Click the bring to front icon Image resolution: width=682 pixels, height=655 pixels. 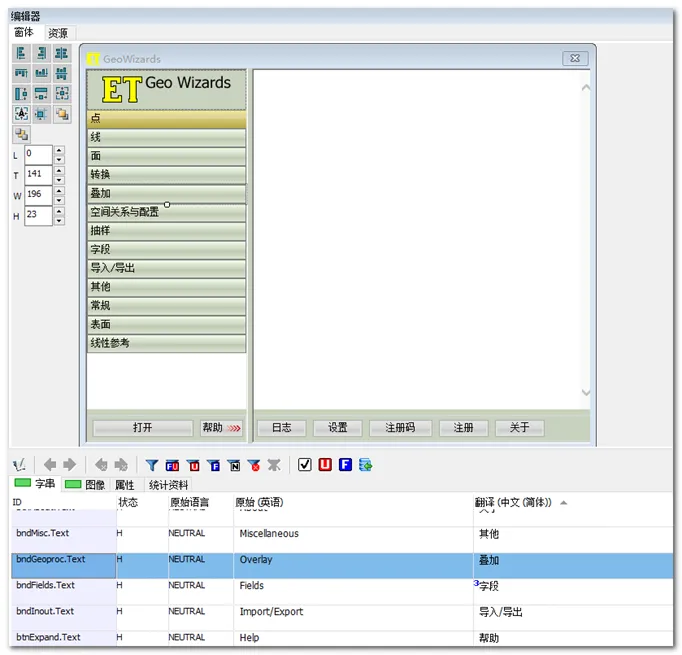pyautogui.click(x=61, y=114)
